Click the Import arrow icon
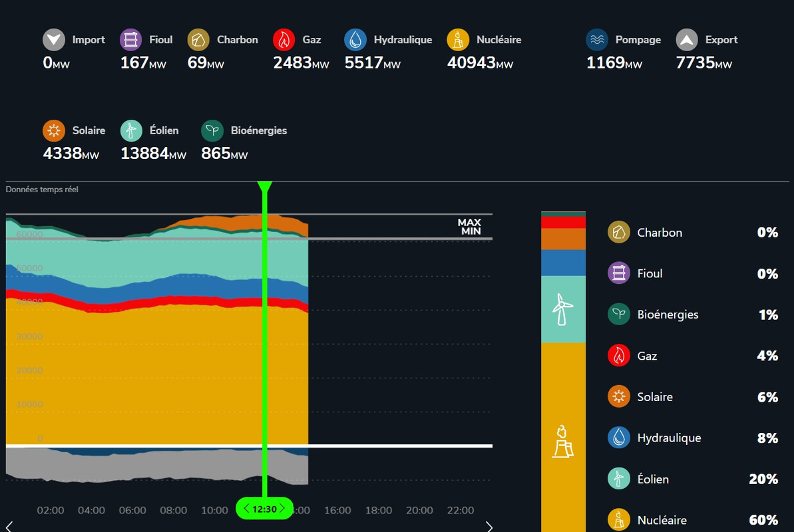Image resolution: width=794 pixels, height=532 pixels. click(x=54, y=39)
